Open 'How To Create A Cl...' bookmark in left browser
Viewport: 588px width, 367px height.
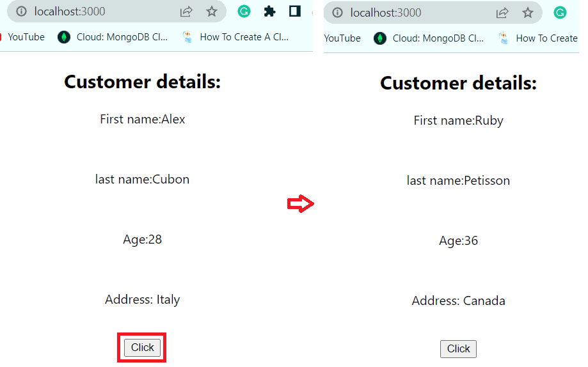click(x=235, y=37)
